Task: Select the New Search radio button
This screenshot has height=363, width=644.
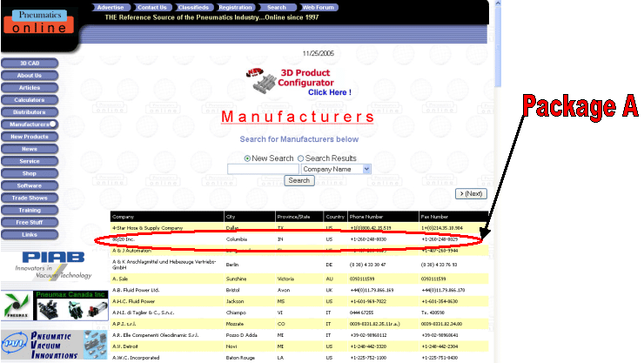Action: (x=247, y=158)
